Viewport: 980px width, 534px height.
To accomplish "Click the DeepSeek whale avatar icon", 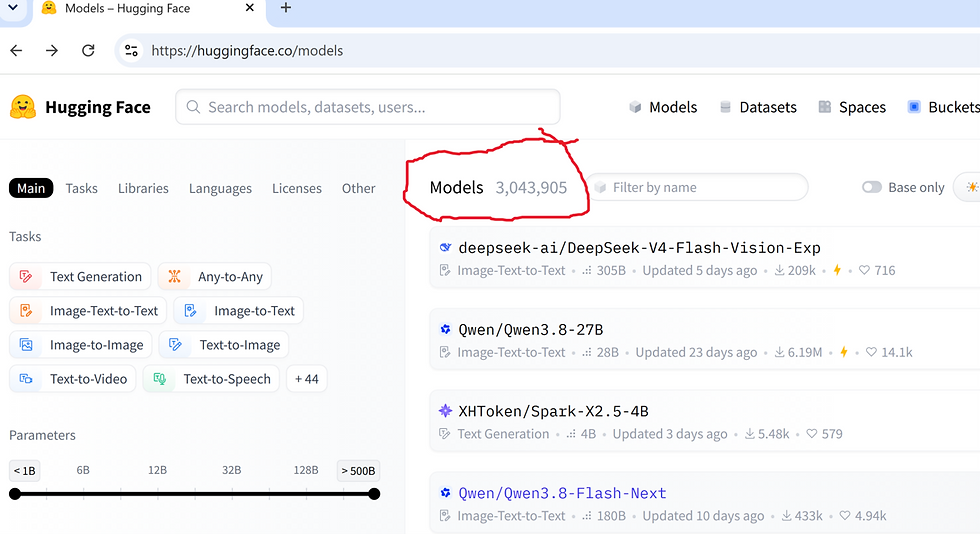I will tap(445, 248).
